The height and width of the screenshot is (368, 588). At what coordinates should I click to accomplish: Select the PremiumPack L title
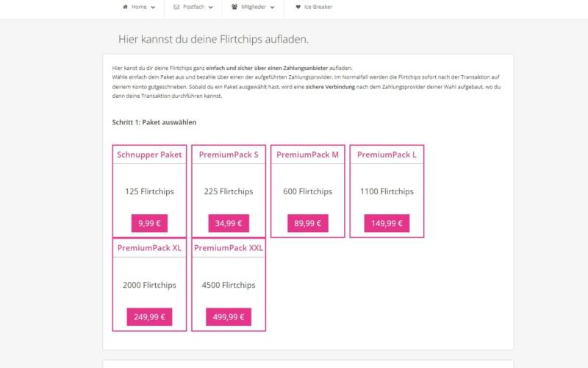pyautogui.click(x=387, y=155)
